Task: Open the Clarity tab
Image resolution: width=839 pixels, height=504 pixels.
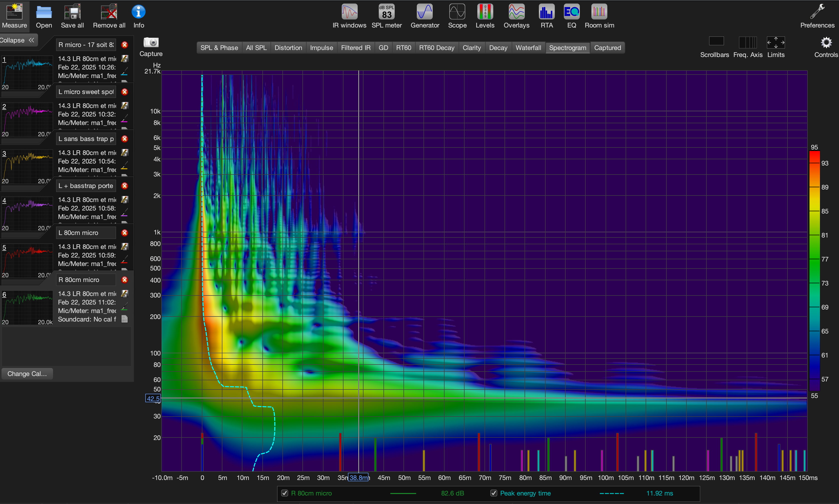Action: coord(472,48)
